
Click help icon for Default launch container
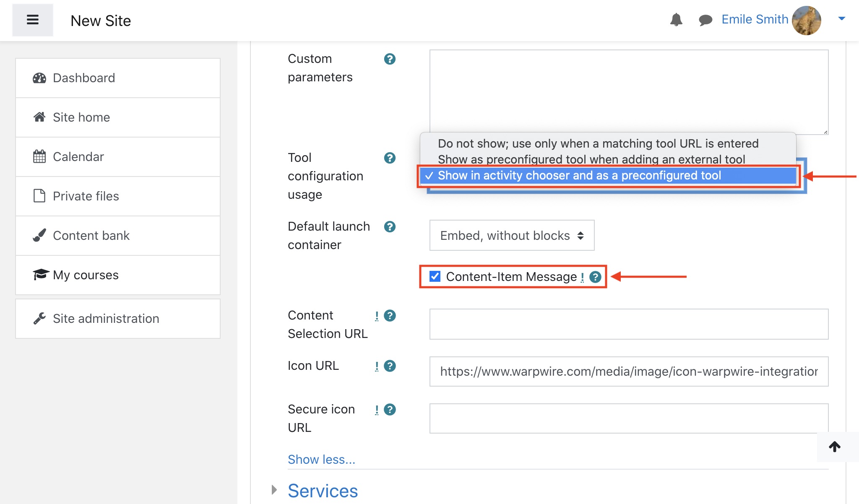[x=390, y=227]
